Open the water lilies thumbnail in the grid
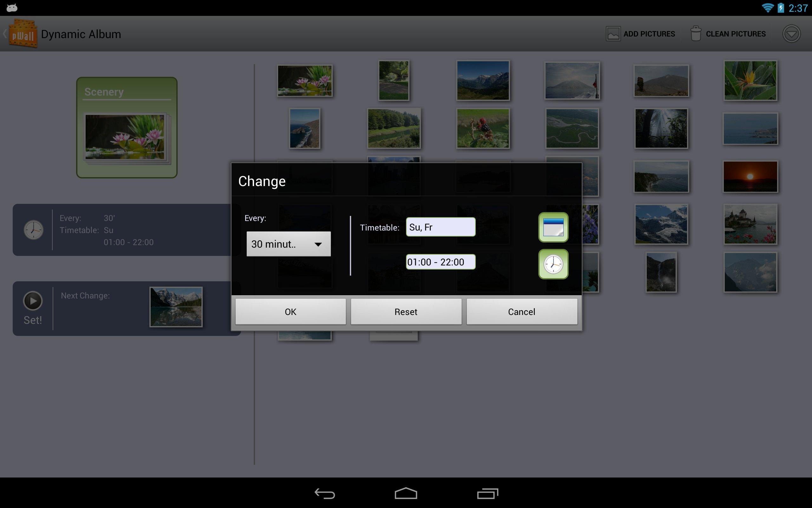Viewport: 812px width, 508px height. pos(305,81)
